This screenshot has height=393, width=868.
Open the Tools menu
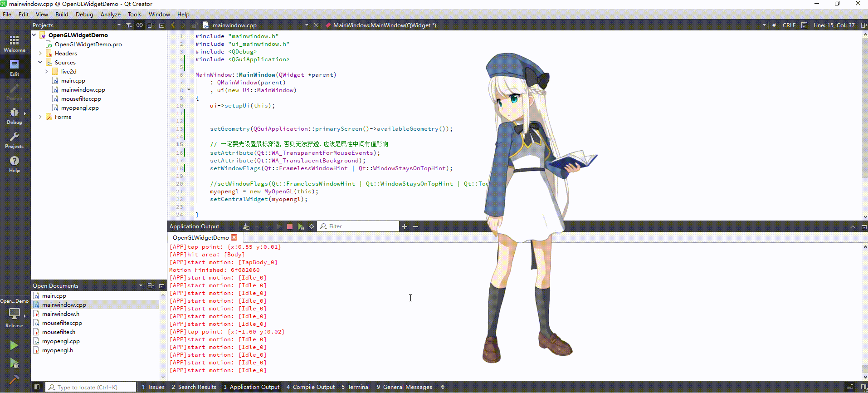134,14
